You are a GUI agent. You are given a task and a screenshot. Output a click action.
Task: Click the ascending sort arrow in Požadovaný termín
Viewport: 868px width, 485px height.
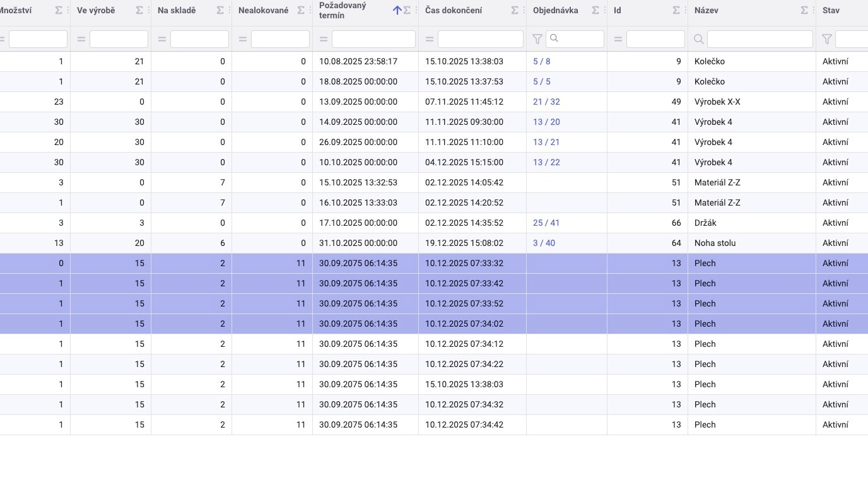pyautogui.click(x=397, y=11)
